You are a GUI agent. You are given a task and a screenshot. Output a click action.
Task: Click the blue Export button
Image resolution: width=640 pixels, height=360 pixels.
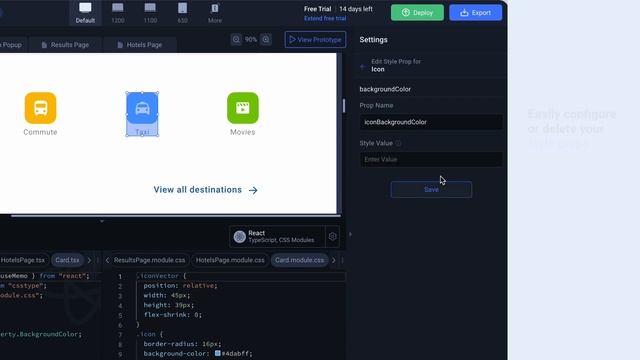tap(476, 13)
